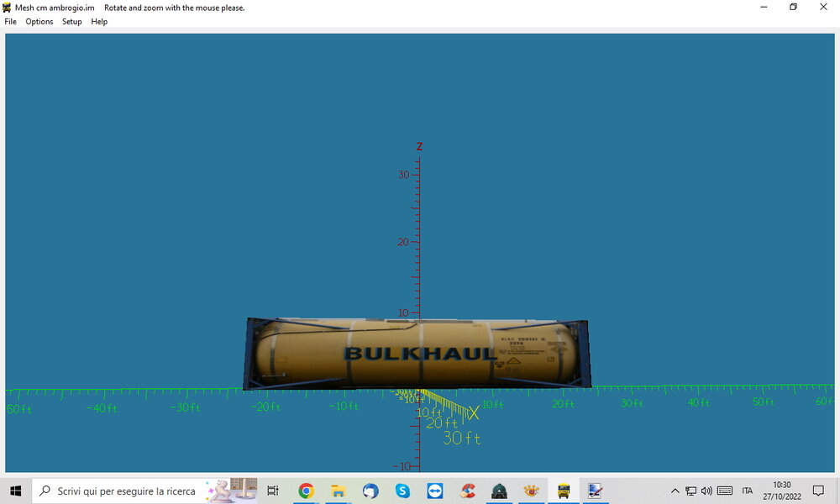Click the red 30 mark on Z axis
Viewport: 840px width, 504px height.
point(403,175)
